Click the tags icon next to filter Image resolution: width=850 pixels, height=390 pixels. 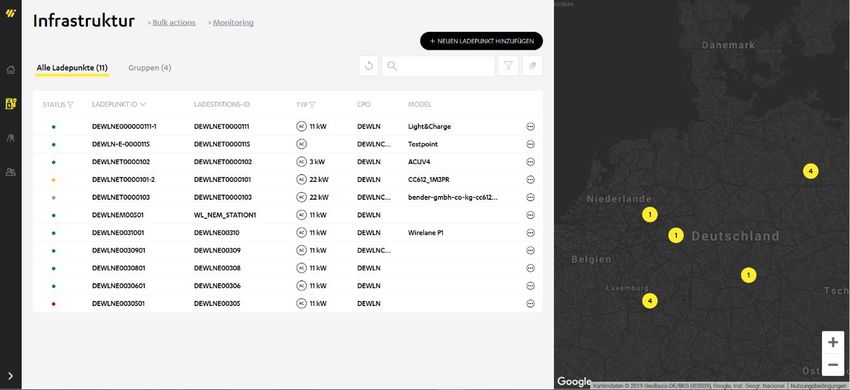[533, 66]
